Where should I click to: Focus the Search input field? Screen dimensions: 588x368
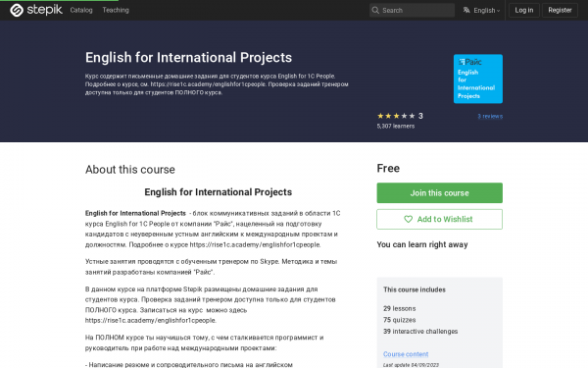click(x=412, y=10)
